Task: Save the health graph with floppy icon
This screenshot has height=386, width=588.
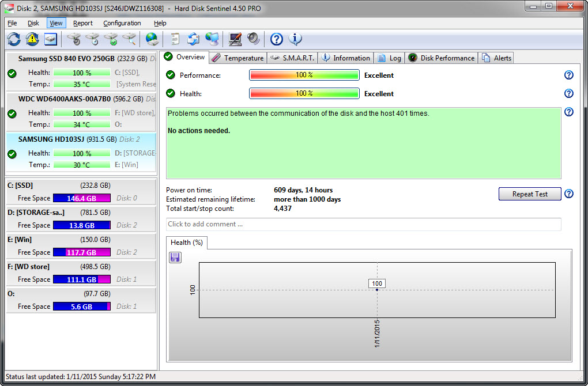Action: click(175, 257)
